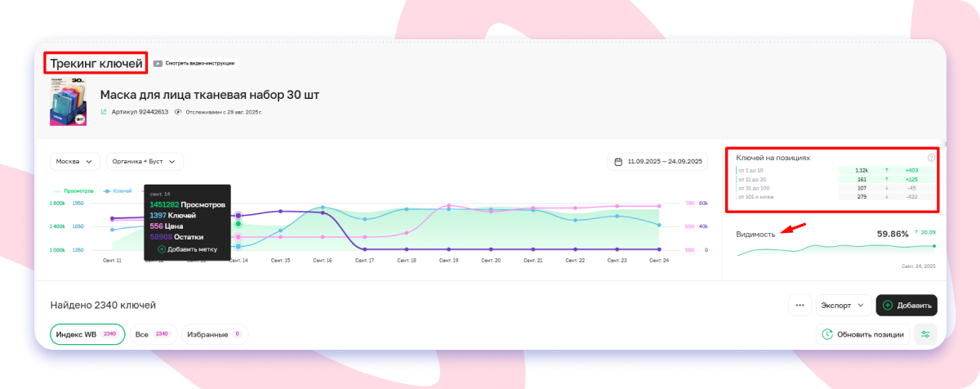This screenshot has height=389, width=980.
Task: Click the calendar icon in date range
Action: click(618, 162)
